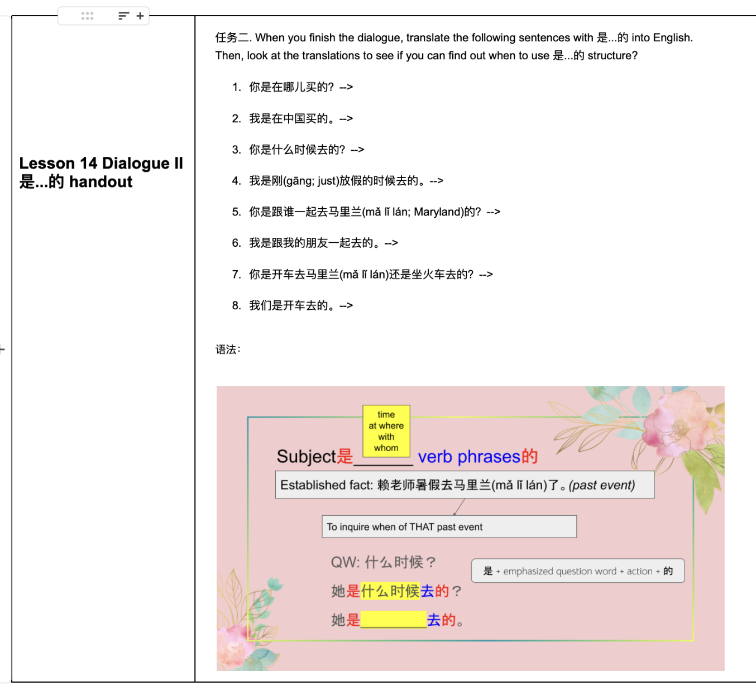The width and height of the screenshot is (756, 700).
Task: Click the 'QW: 什么时候？' text
Action: 383,562
